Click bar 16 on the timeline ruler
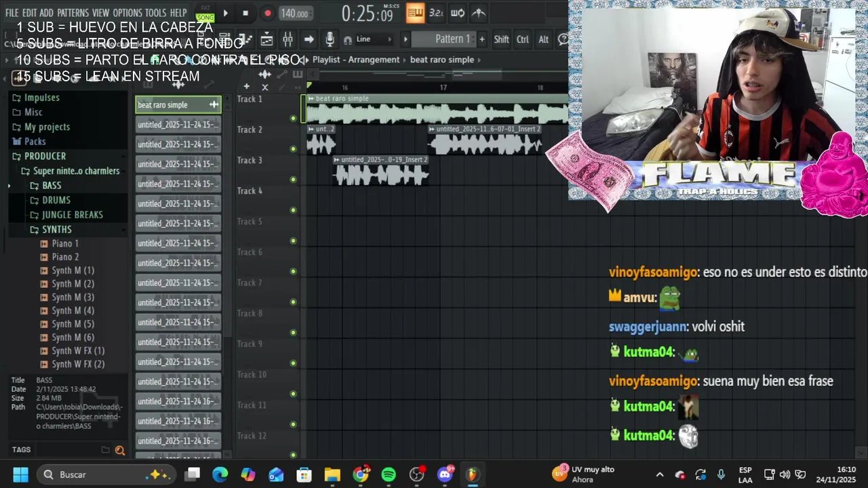This screenshot has width=868, height=488. 344,87
